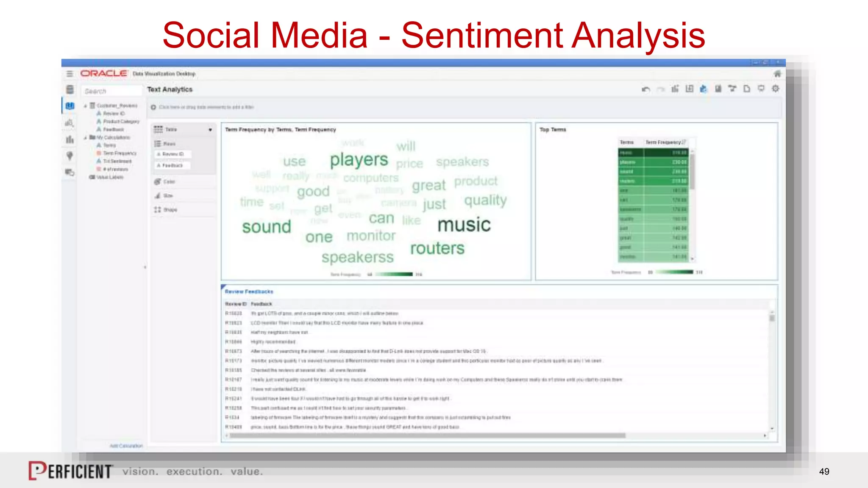Click the Review ID chip in Rows
Screen dimensions: 868x488
[172, 154]
